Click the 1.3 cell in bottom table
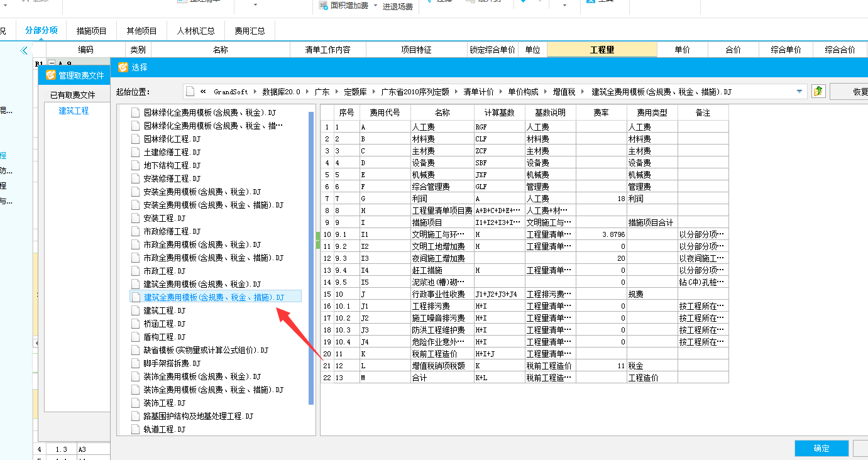The image size is (868, 460). tap(62, 449)
